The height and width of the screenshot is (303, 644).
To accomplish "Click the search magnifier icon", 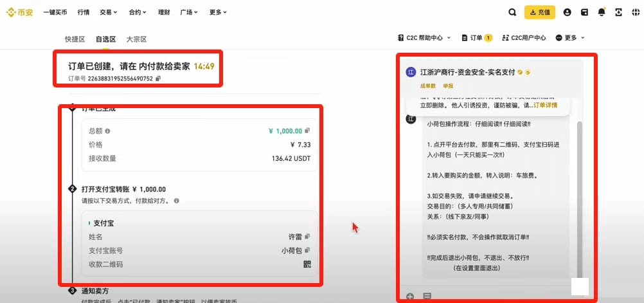I will 512,12.
